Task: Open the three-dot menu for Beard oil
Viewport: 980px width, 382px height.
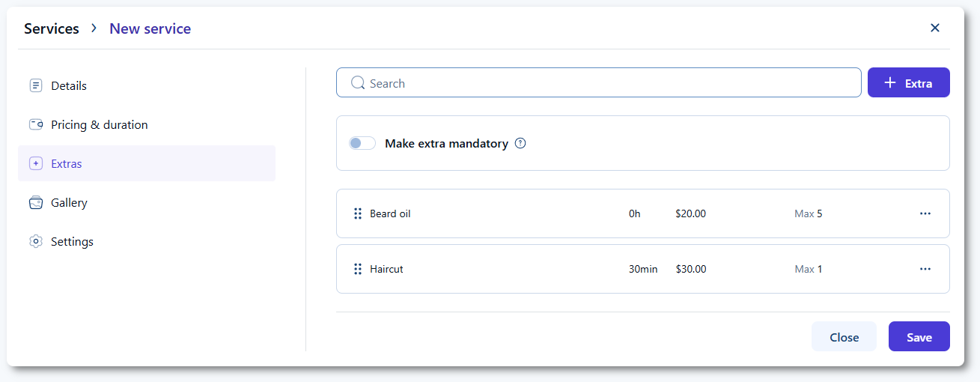Action: [x=925, y=213]
